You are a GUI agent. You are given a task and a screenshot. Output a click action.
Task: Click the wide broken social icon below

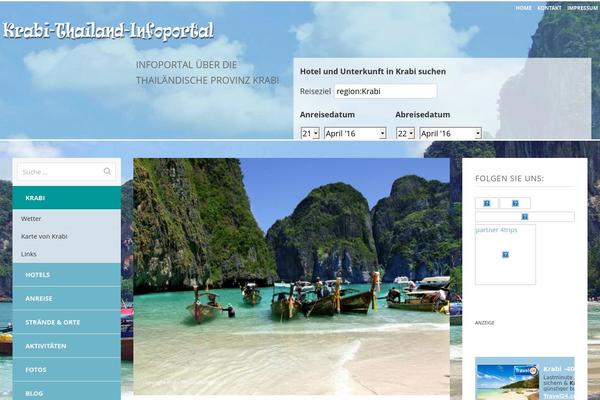[x=525, y=217]
